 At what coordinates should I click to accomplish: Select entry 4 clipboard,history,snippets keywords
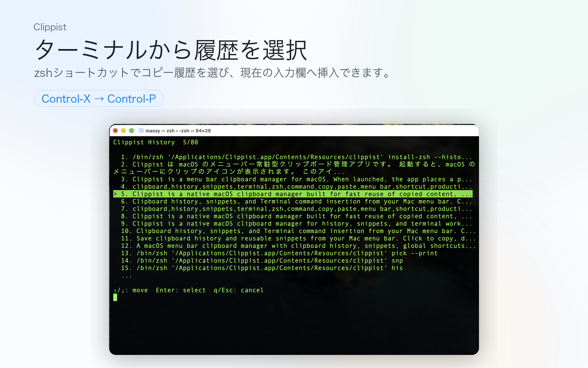point(296,186)
